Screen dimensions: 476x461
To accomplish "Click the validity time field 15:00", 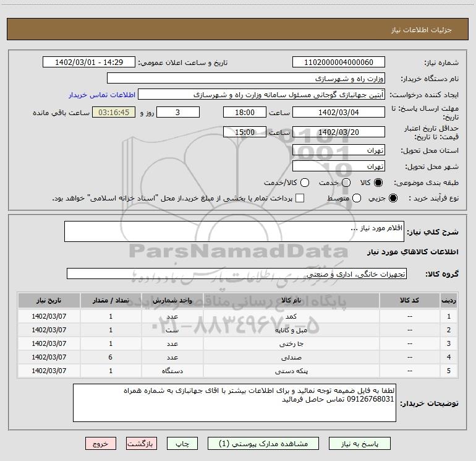I will point(245,132).
